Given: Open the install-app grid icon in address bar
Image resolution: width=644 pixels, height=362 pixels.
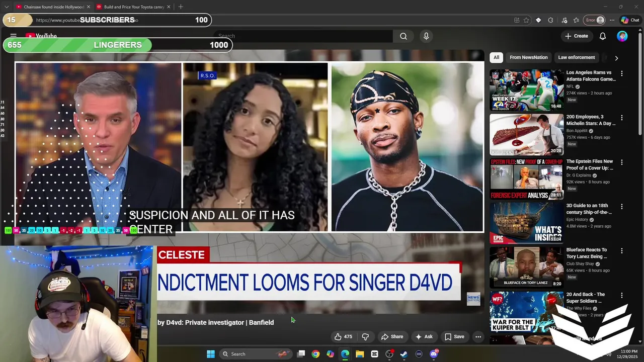Looking at the screenshot, I should (517, 20).
